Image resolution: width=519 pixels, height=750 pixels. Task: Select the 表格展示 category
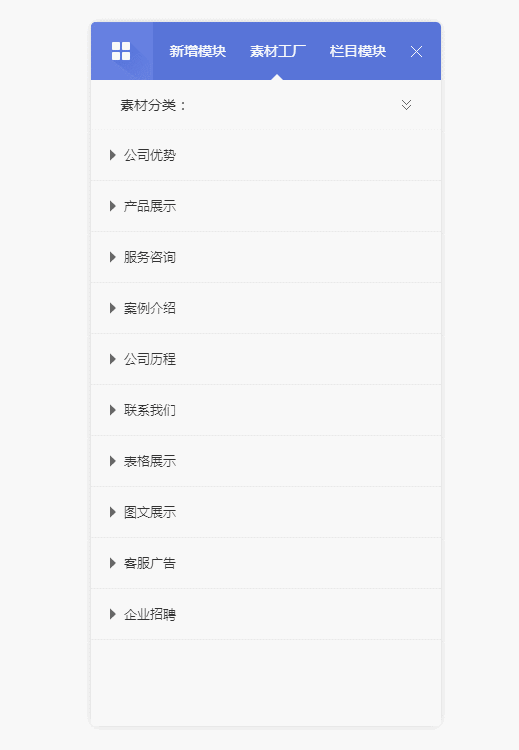tap(265, 461)
